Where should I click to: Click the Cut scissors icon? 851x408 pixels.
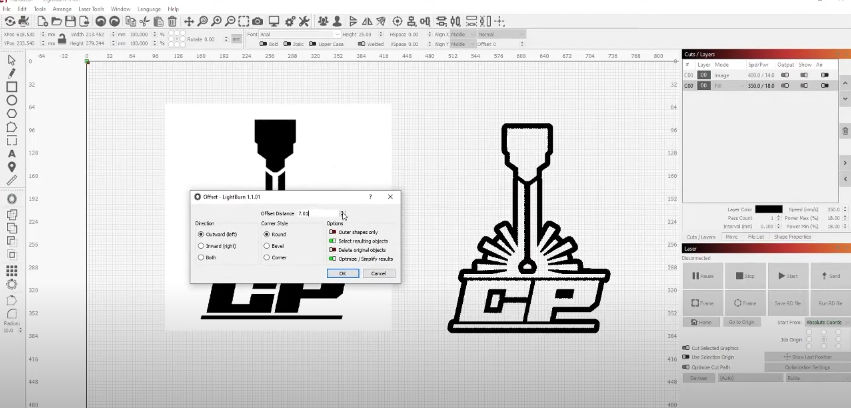[x=144, y=21]
